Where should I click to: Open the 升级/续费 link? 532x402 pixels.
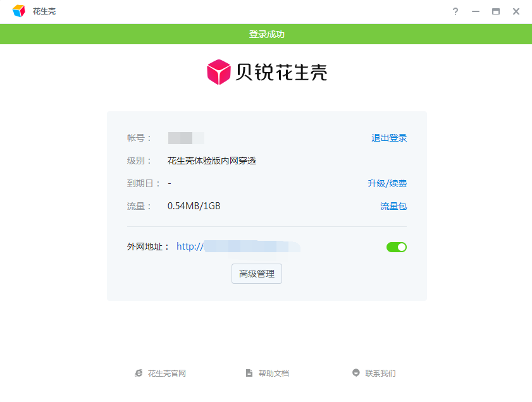387,183
